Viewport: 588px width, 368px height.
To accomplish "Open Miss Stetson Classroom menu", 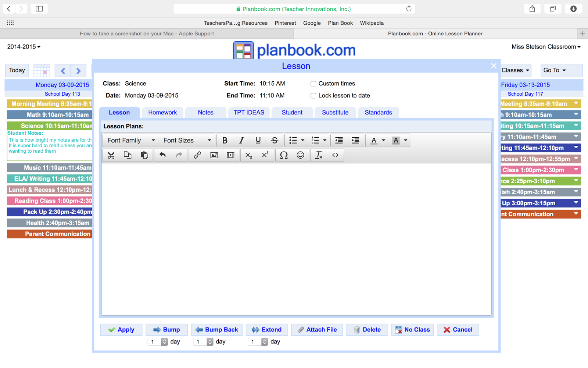I will (x=546, y=47).
